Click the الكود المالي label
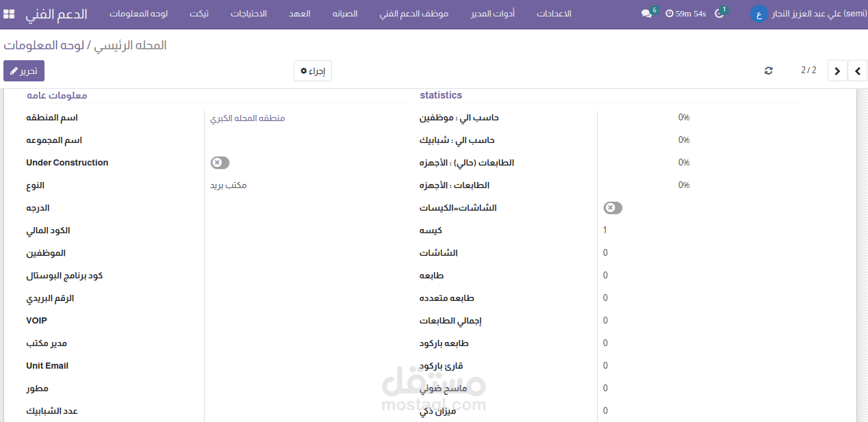Screen dimensions: 868x422 point(48,230)
